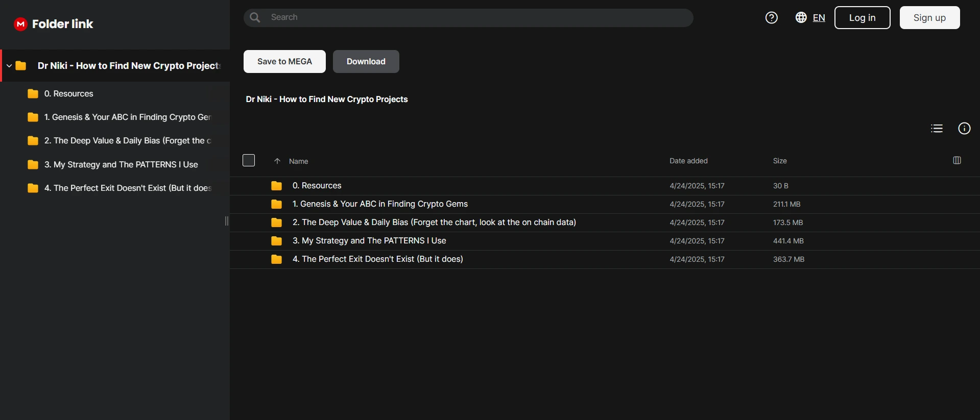Click sidebar folder icon for 4. The Perfect Exit
This screenshot has height=420, width=980.
[x=33, y=188]
